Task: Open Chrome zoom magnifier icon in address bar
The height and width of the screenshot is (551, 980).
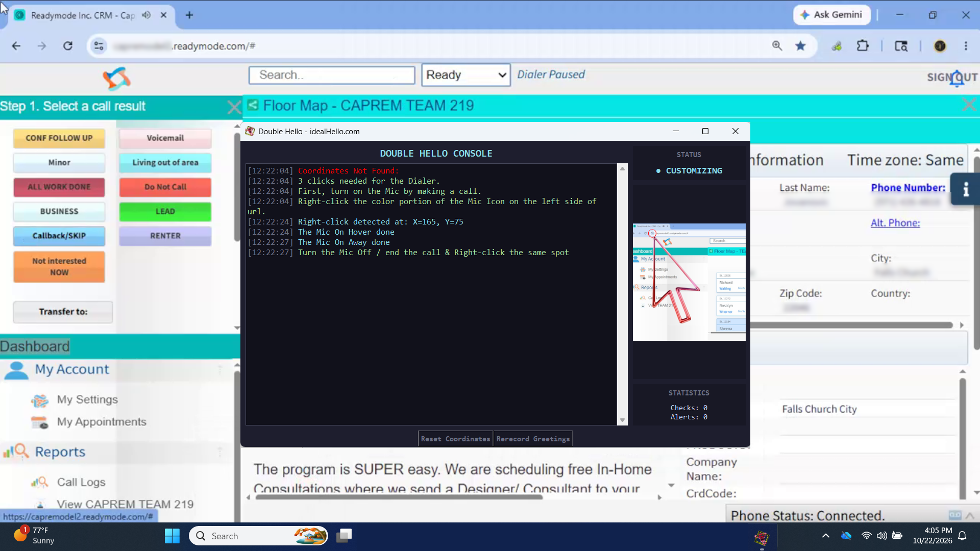Action: 777,46
